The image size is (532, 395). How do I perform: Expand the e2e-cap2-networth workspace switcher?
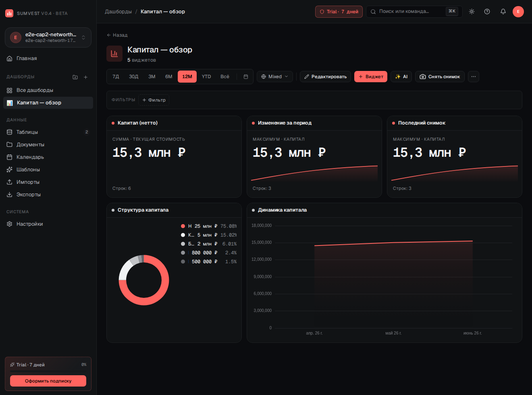pyautogui.click(x=48, y=37)
